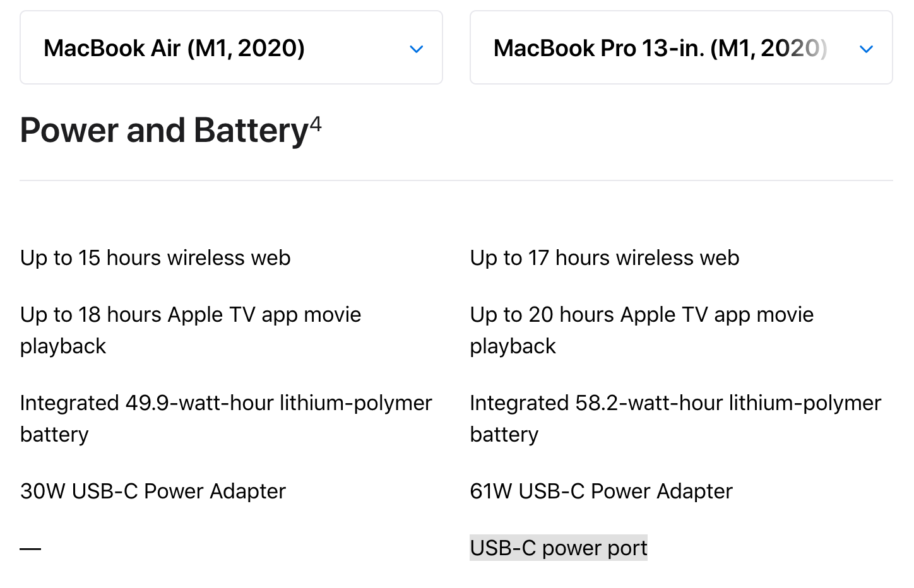This screenshot has height=588, width=914.
Task: Select the 'Up to 18 hours Apple TV' line
Action: (191, 315)
